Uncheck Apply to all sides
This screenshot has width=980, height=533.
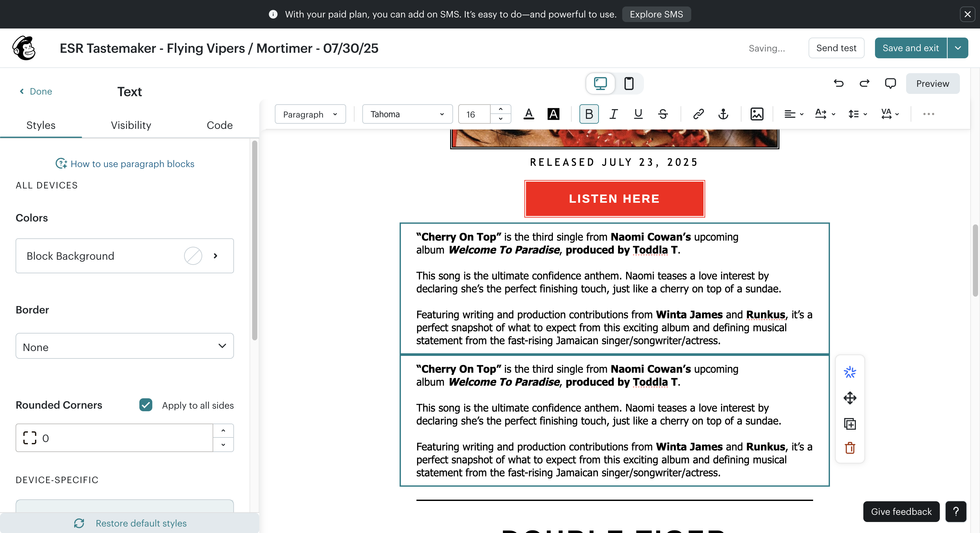tap(146, 405)
